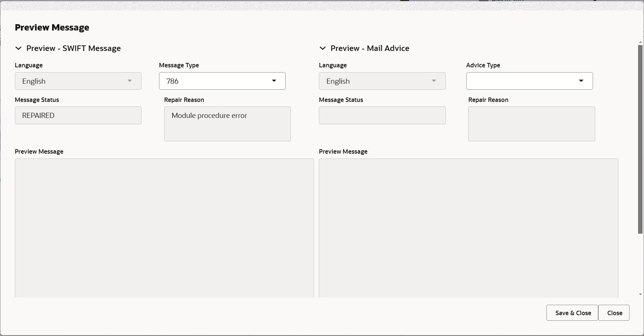
Task: Open the Mail Advice Language dropdown
Action: coord(382,81)
